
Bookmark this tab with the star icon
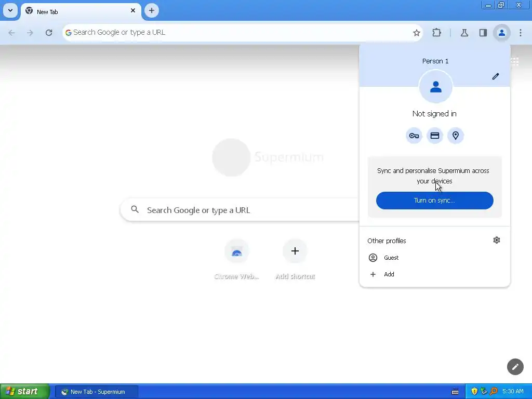click(x=417, y=33)
